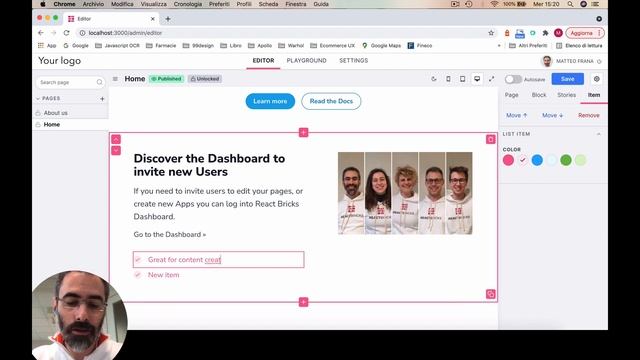
Task: Select the Item sidebar tab
Action: (594, 95)
